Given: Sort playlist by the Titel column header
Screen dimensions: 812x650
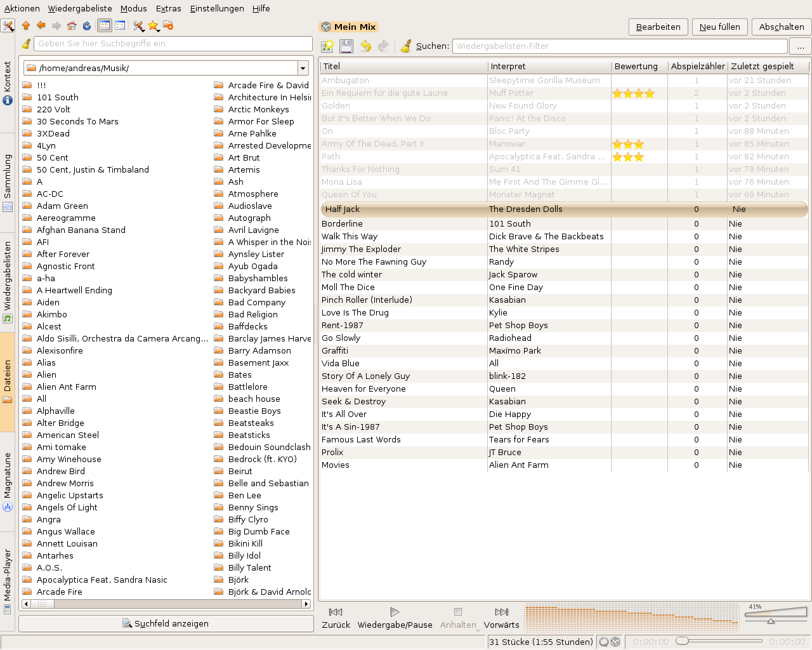Looking at the screenshot, I should 403,66.
